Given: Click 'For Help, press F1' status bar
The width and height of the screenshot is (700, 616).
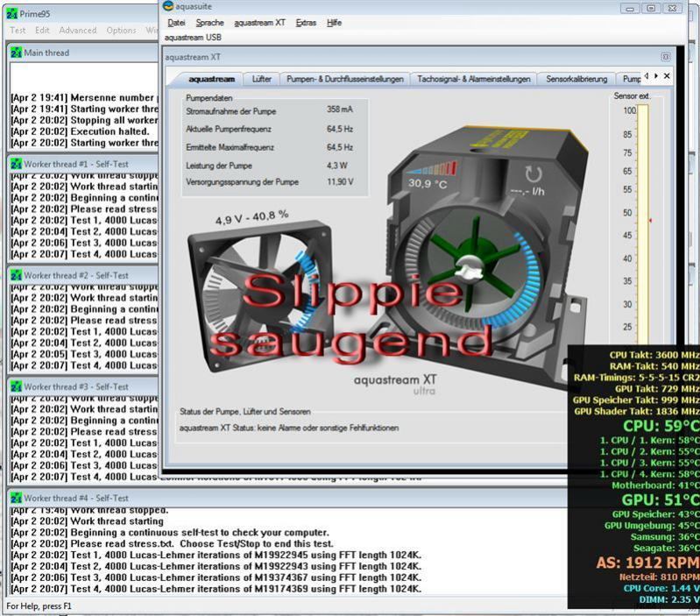Looking at the screenshot, I should [x=39, y=606].
